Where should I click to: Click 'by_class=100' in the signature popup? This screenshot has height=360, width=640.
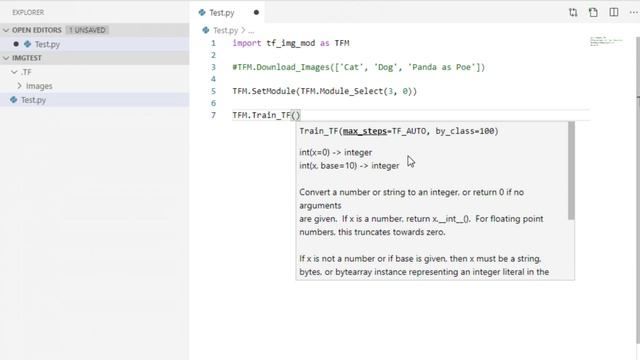[464, 131]
